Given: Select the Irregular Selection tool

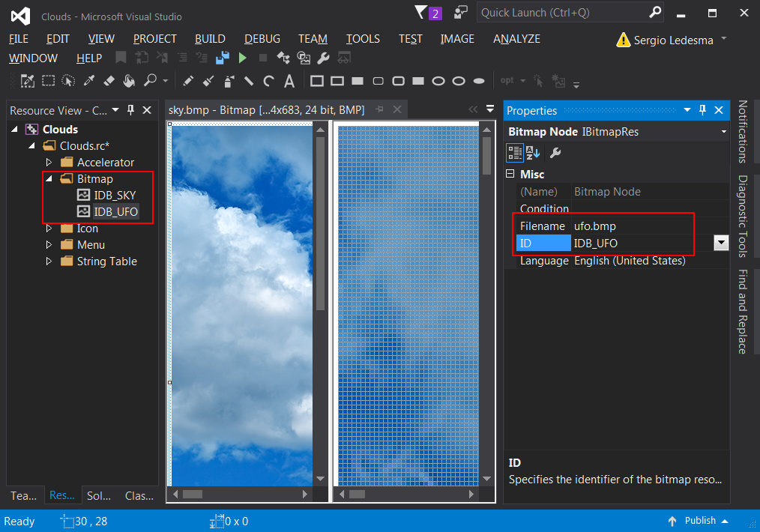Looking at the screenshot, I should coord(68,81).
